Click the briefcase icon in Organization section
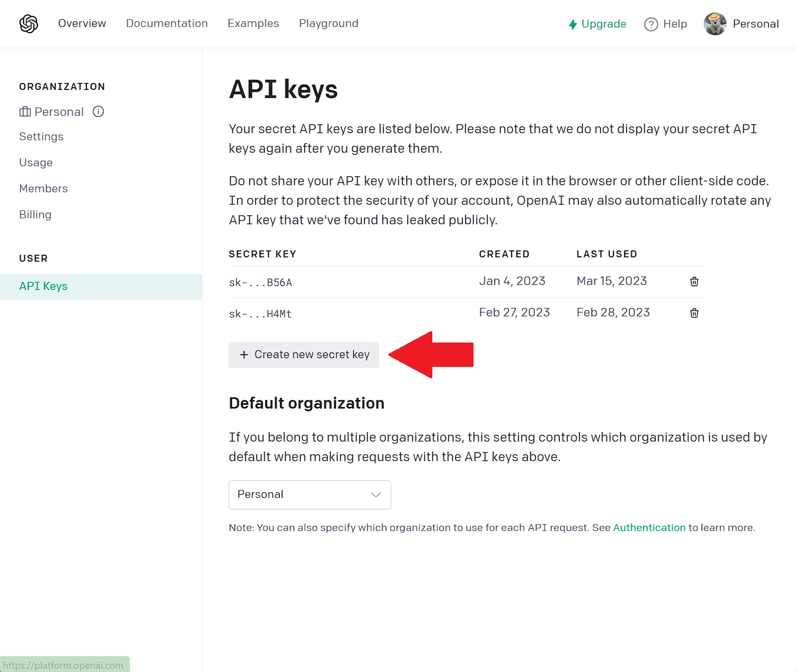The height and width of the screenshot is (672, 797). click(25, 112)
